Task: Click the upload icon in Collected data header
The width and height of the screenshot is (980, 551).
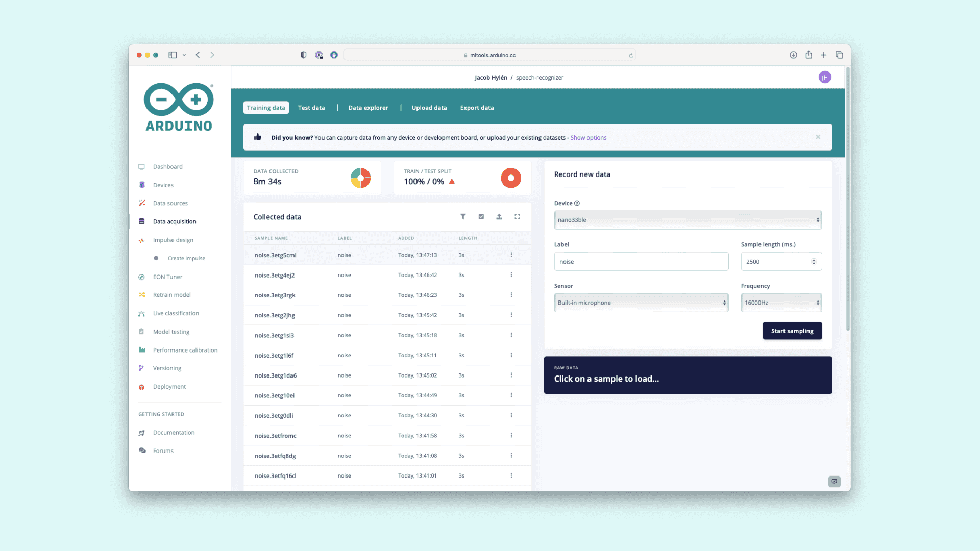Action: coord(499,217)
